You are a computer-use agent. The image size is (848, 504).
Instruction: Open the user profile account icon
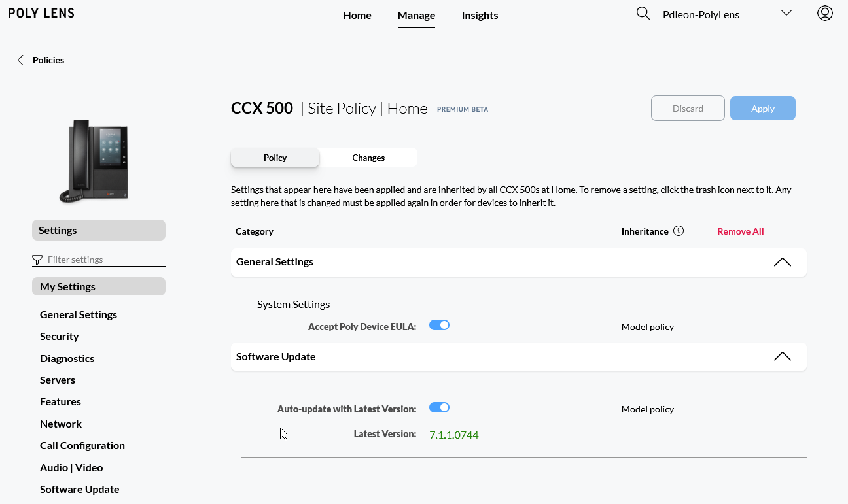pyautogui.click(x=824, y=14)
